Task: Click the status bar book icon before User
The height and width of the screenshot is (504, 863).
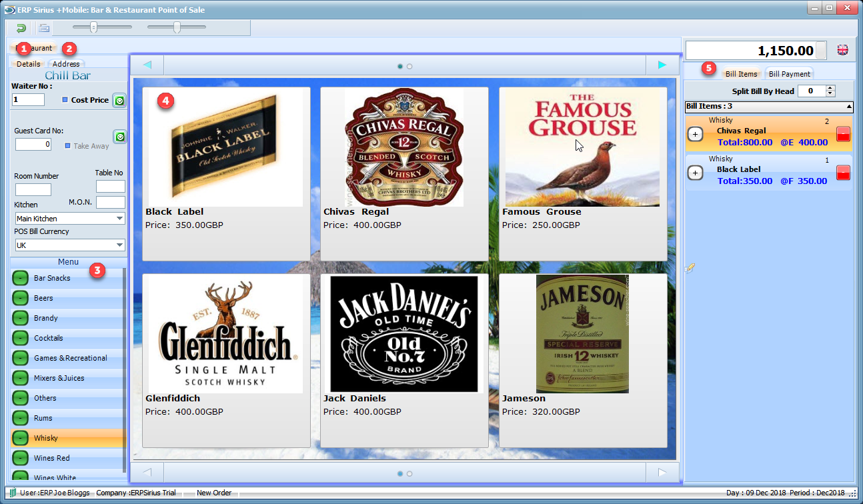Action: 13,493
